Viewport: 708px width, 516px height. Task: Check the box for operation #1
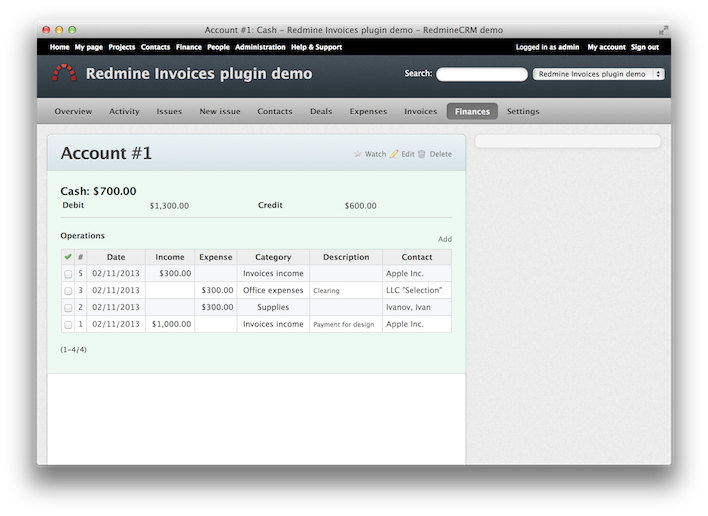point(68,325)
